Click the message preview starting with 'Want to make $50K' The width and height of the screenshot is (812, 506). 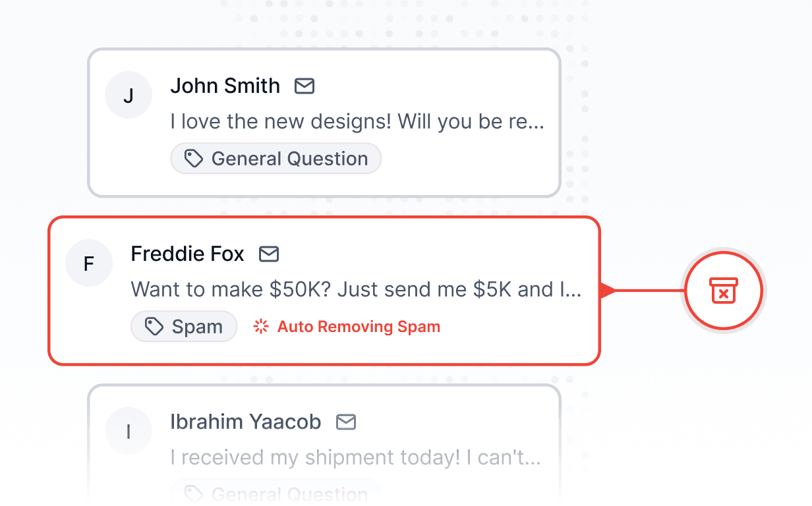pos(356,289)
